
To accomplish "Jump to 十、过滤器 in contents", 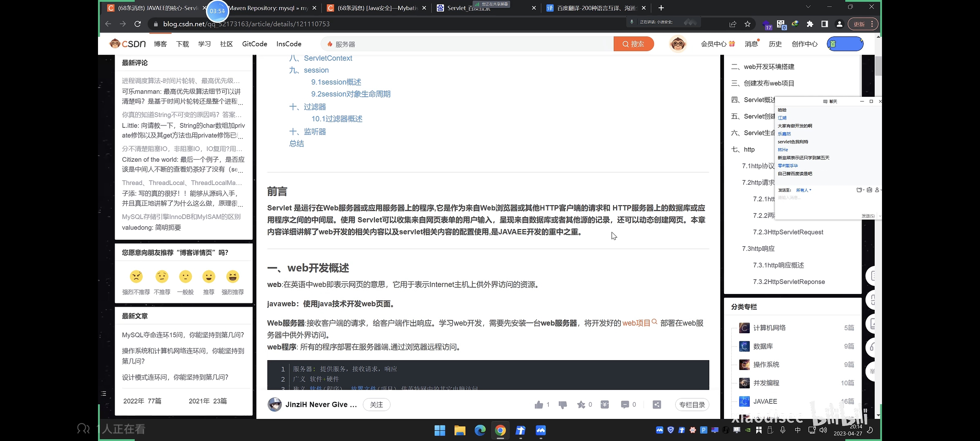I will pyautogui.click(x=307, y=107).
